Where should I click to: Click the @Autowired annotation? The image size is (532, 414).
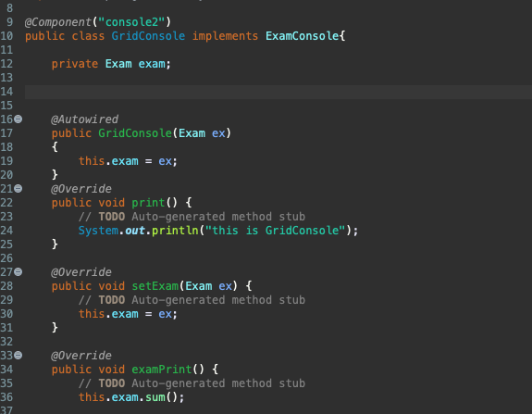(85, 119)
